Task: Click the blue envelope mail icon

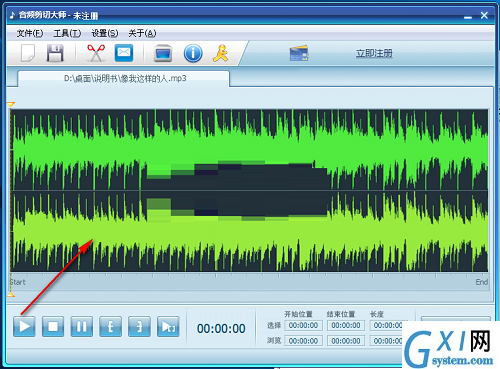Action: click(x=124, y=53)
